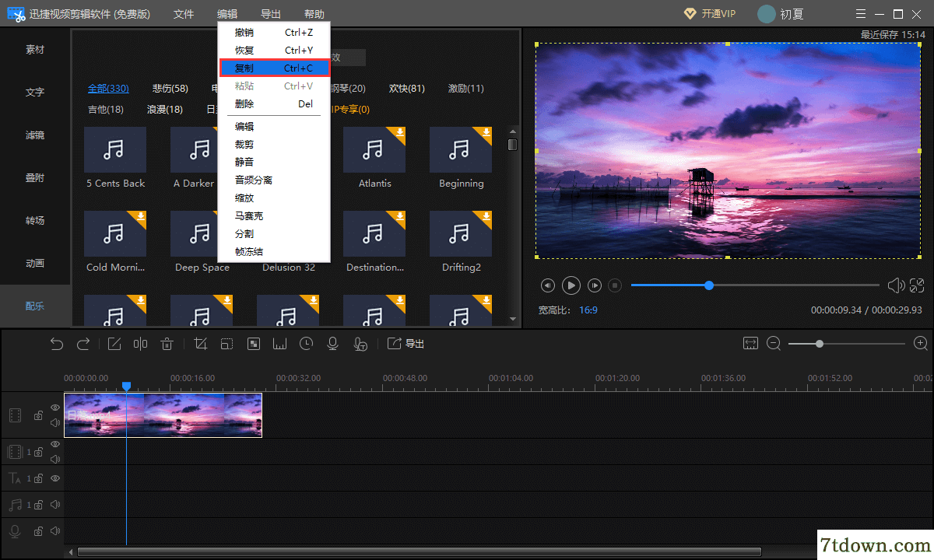Viewport: 934px width, 560px height.
Task: Fit timeline to window icon
Action: 750,343
